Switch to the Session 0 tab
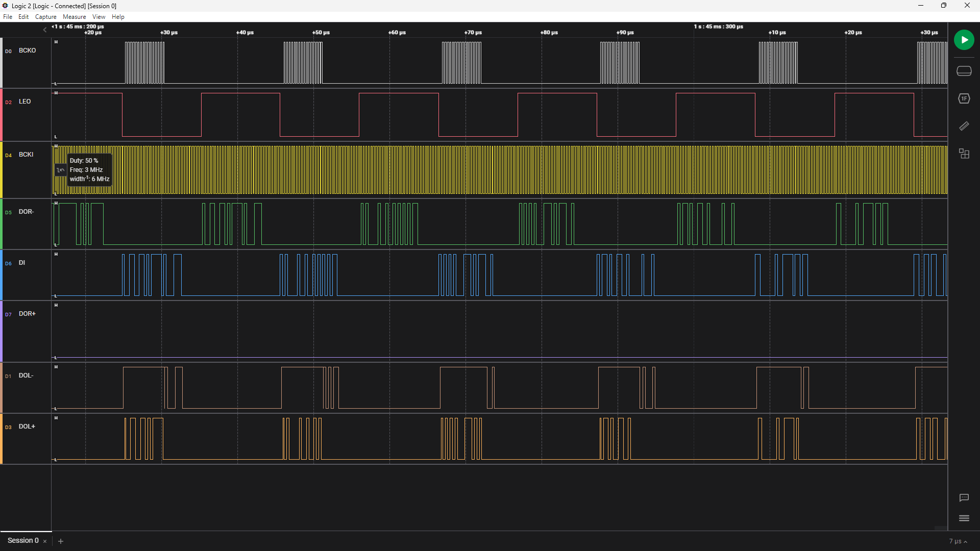The width and height of the screenshot is (980, 551). pos(23,540)
